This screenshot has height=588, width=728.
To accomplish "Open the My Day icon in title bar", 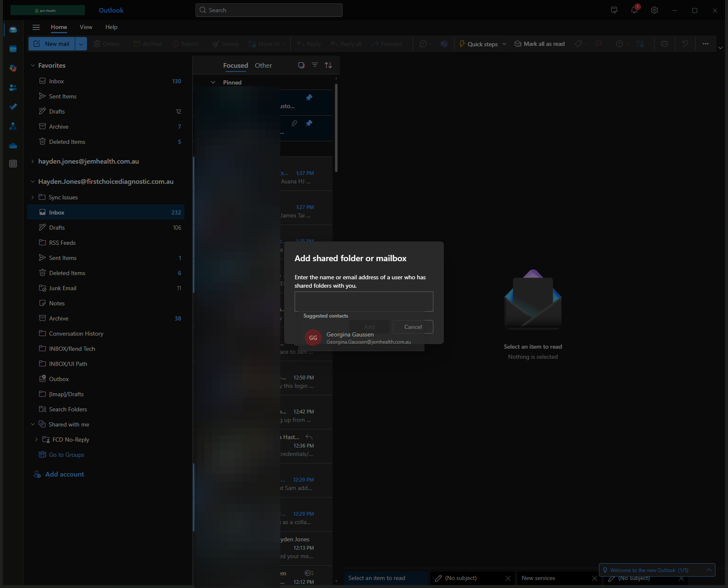I will tap(614, 10).
